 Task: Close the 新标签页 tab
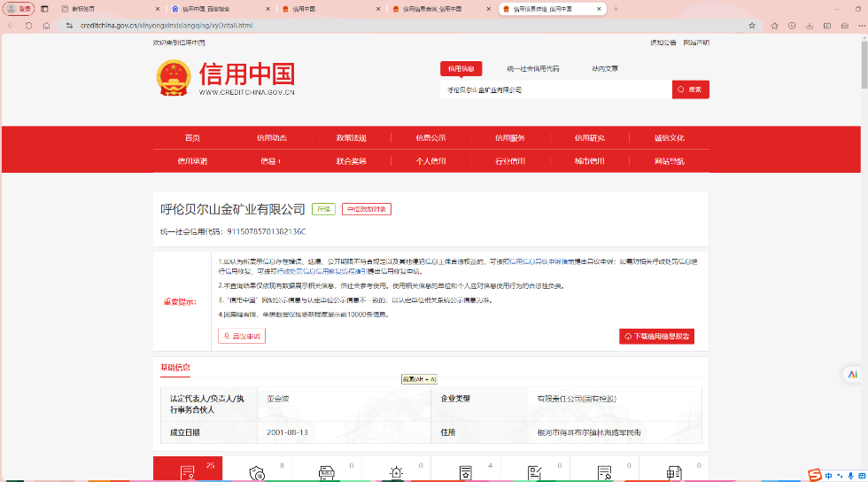pos(158,9)
